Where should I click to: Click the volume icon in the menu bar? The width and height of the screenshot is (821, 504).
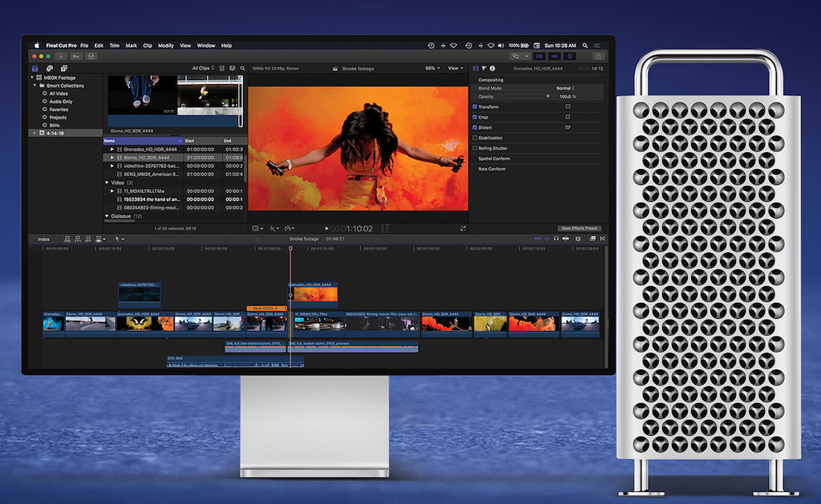click(500, 46)
